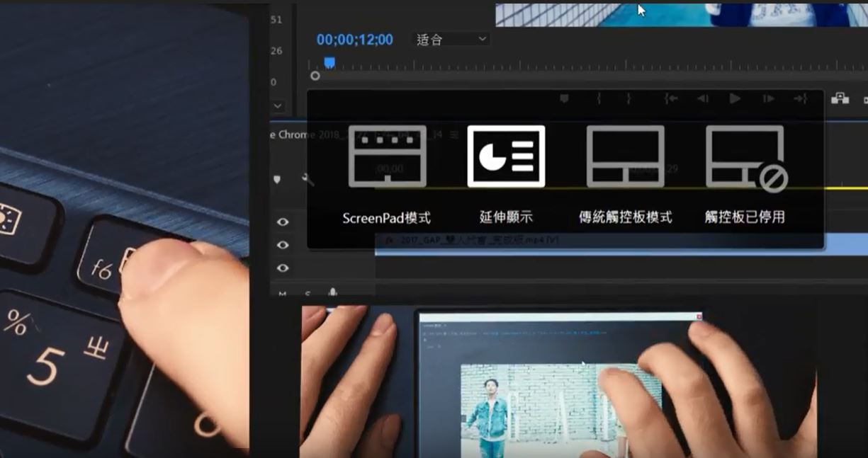Screen dimensions: 868x458
Task: Click the Program monitor video preview
Action: pos(681,13)
